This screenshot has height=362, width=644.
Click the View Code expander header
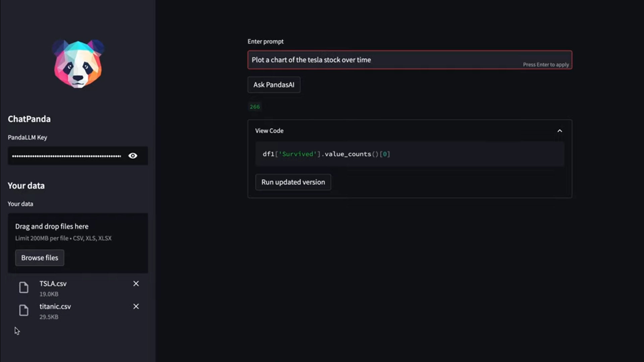coord(410,131)
